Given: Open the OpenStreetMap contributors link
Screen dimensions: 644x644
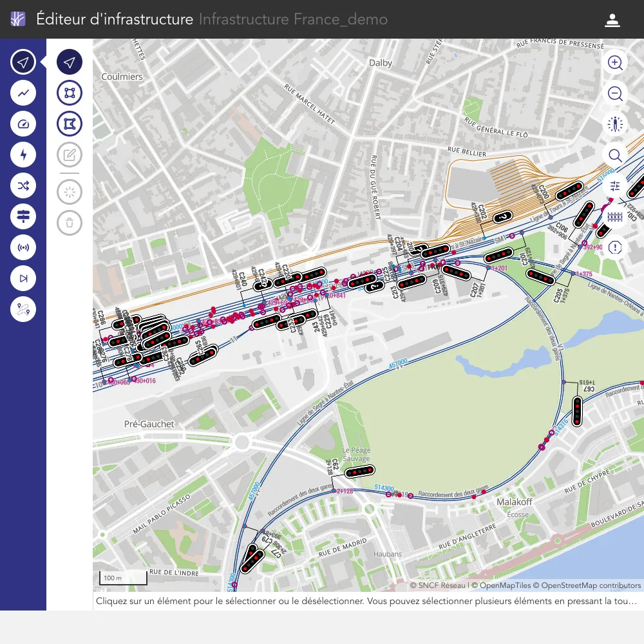Looking at the screenshot, I should (x=591, y=585).
